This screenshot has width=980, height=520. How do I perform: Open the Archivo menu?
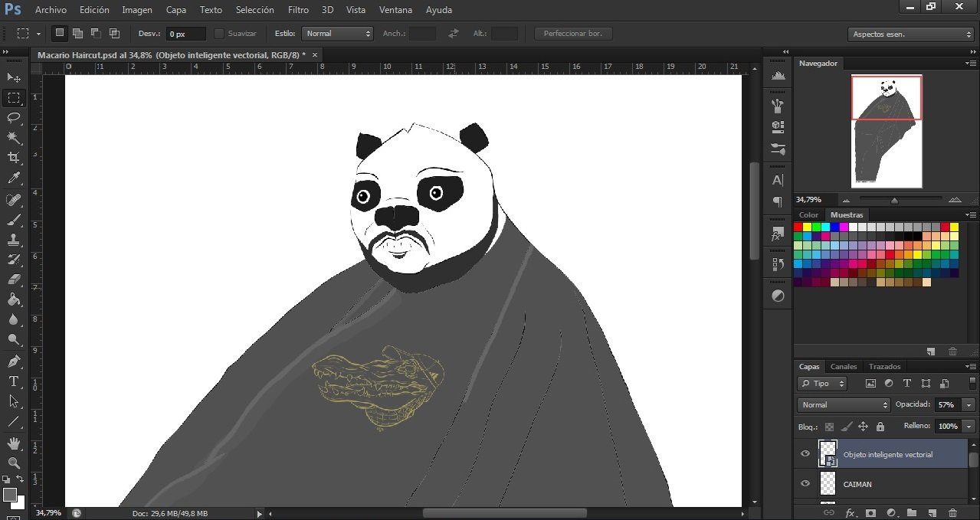51,10
